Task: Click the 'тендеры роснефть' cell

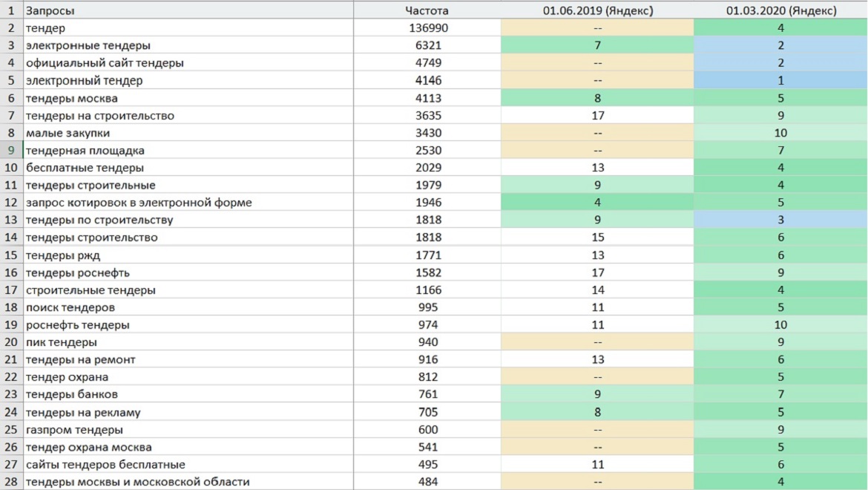Action: pos(188,272)
